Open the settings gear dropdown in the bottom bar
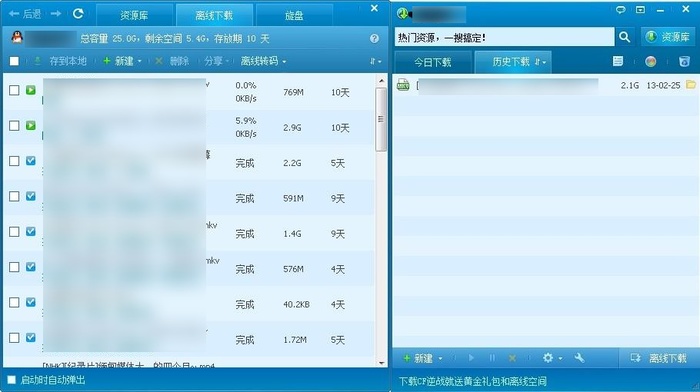This screenshot has width=700, height=392. (x=552, y=358)
